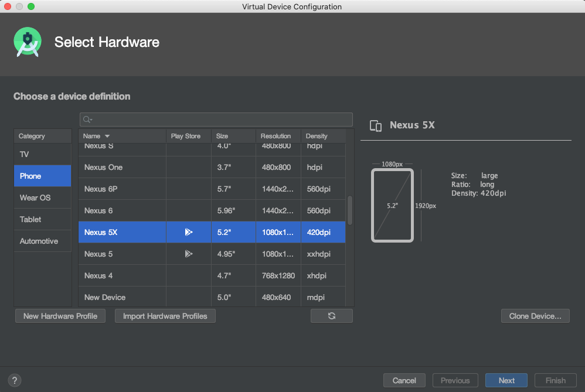Click the 5.7" size cell

click(x=233, y=189)
